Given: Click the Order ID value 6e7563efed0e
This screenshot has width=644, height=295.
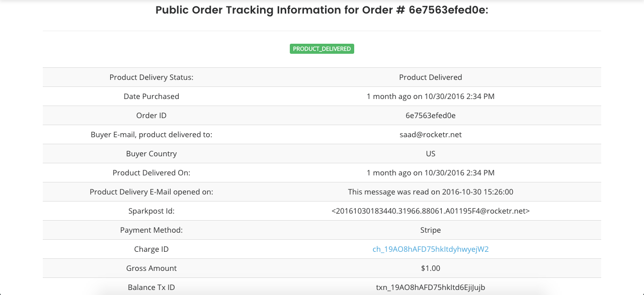Looking at the screenshot, I should (430, 116).
